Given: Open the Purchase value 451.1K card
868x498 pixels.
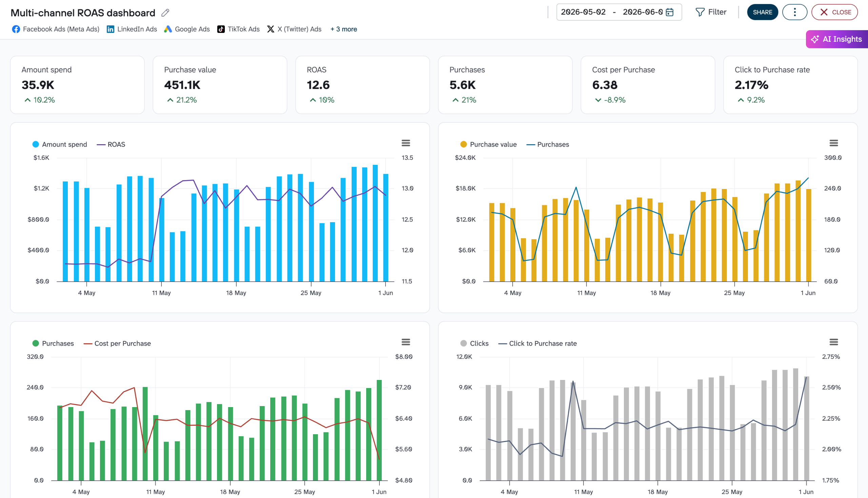Looking at the screenshot, I should click(220, 85).
